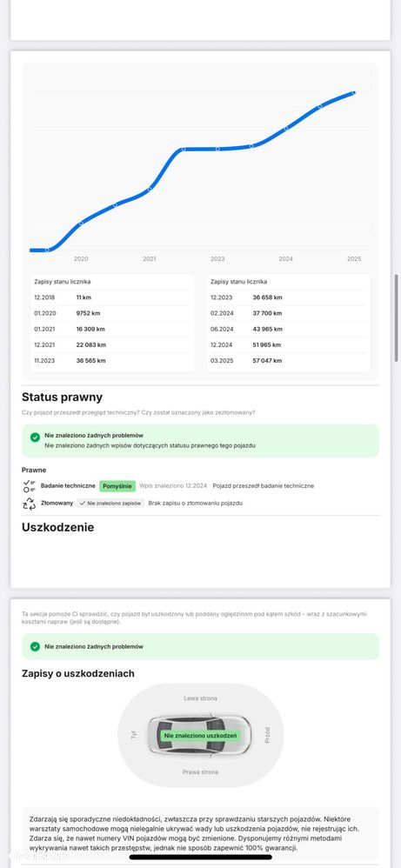
Task: Click the 36 565 km reading
Action: click(90, 361)
